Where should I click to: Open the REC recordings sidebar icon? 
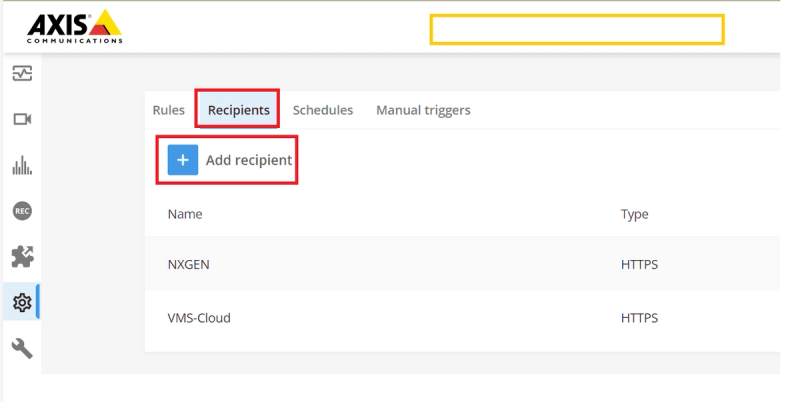point(22,211)
